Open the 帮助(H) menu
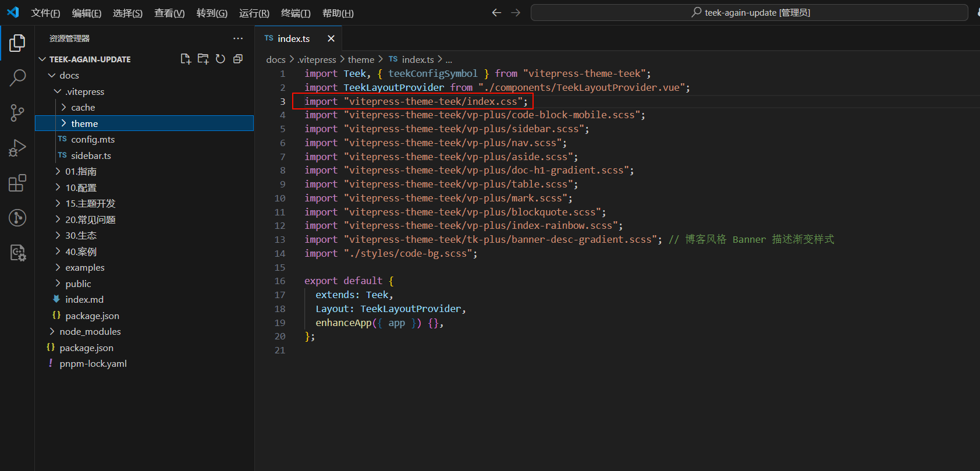 pos(338,13)
